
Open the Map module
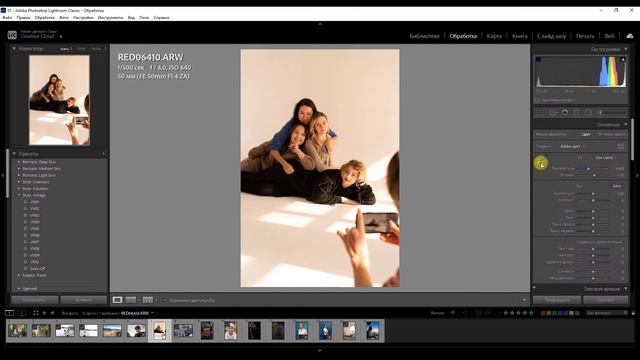pyautogui.click(x=494, y=36)
